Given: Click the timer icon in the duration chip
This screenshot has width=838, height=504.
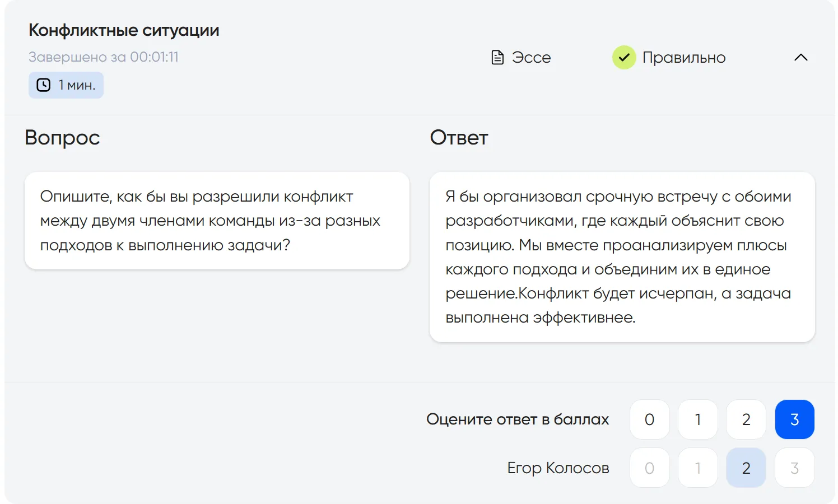Looking at the screenshot, I should coord(43,85).
